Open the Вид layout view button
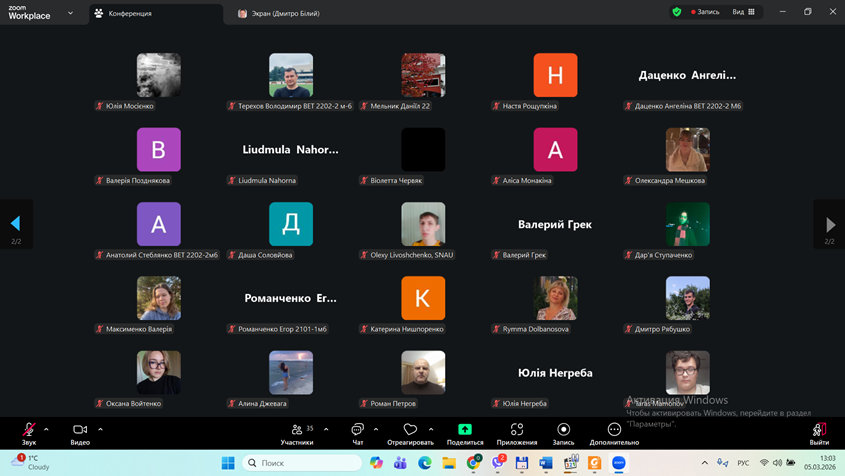The image size is (845, 476). point(744,12)
